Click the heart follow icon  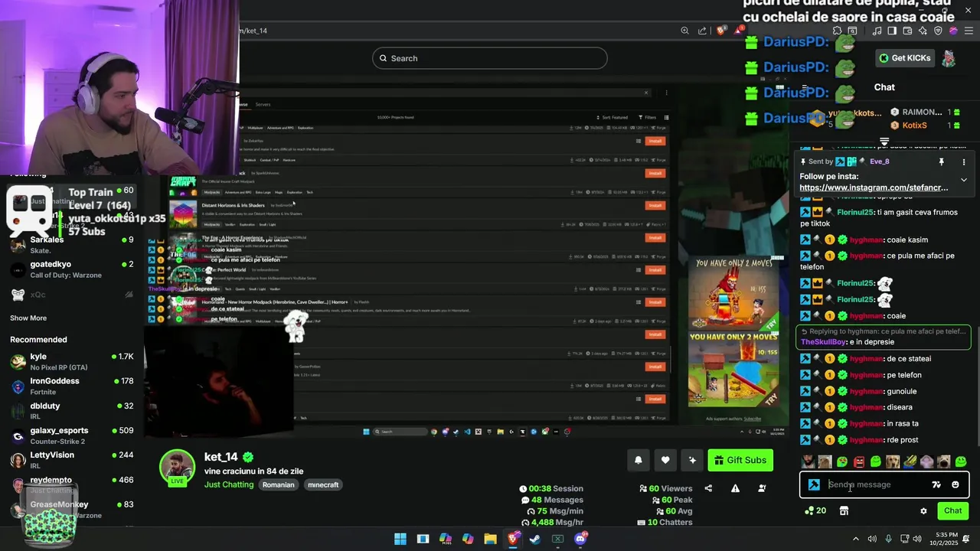(x=665, y=460)
